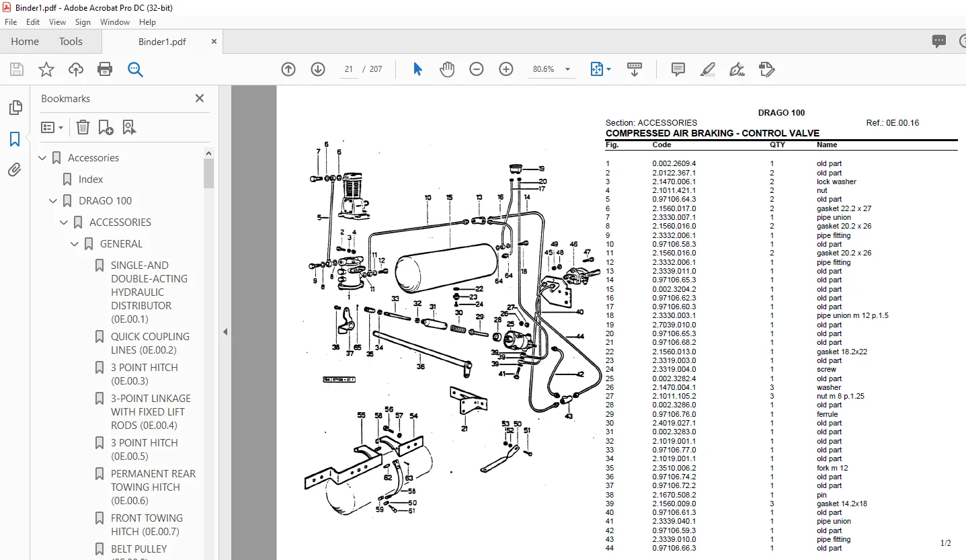Screen dimensions: 966x560
Task: Delete the selected bookmark
Action: 83,127
